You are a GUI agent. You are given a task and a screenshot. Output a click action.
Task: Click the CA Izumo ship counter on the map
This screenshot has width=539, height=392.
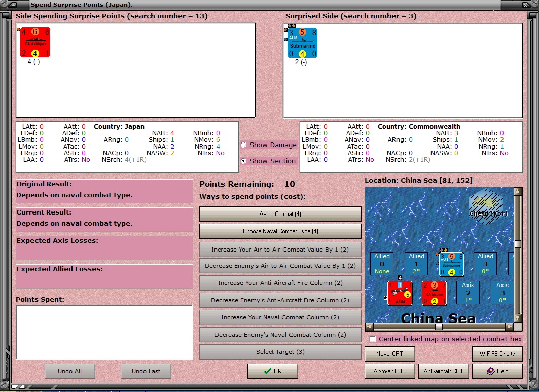coord(434,293)
